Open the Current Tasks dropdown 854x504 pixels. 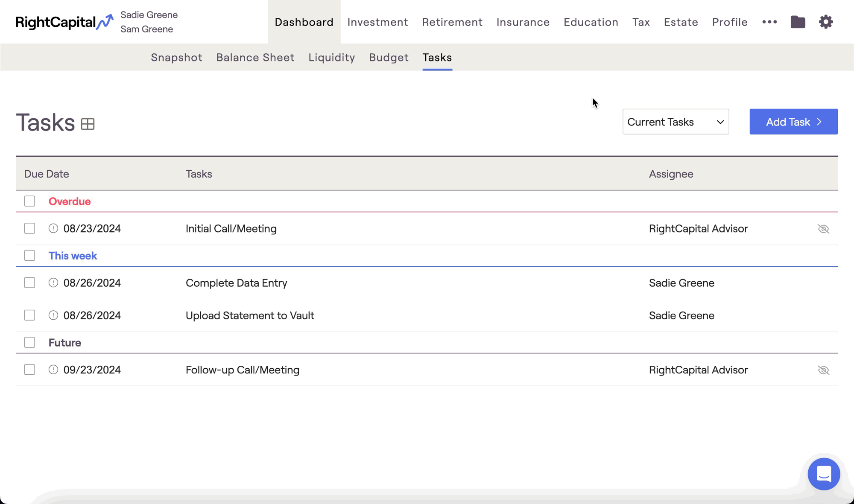coord(676,122)
